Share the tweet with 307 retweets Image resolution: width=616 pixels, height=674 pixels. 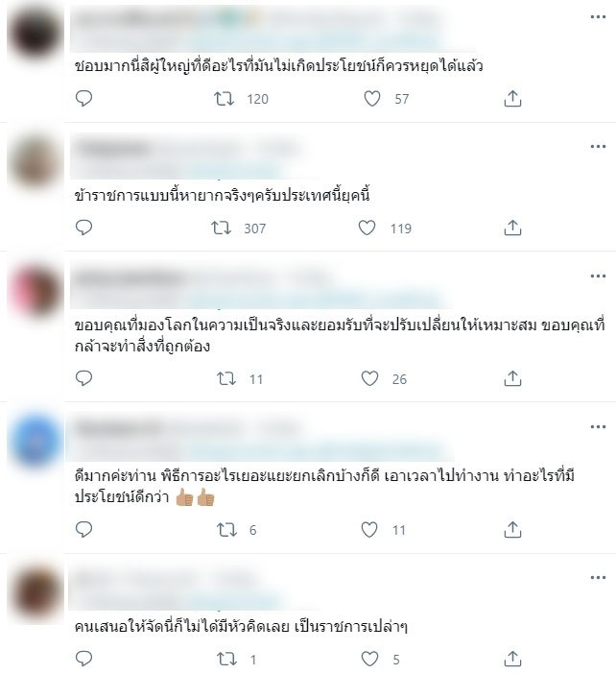[512, 228]
